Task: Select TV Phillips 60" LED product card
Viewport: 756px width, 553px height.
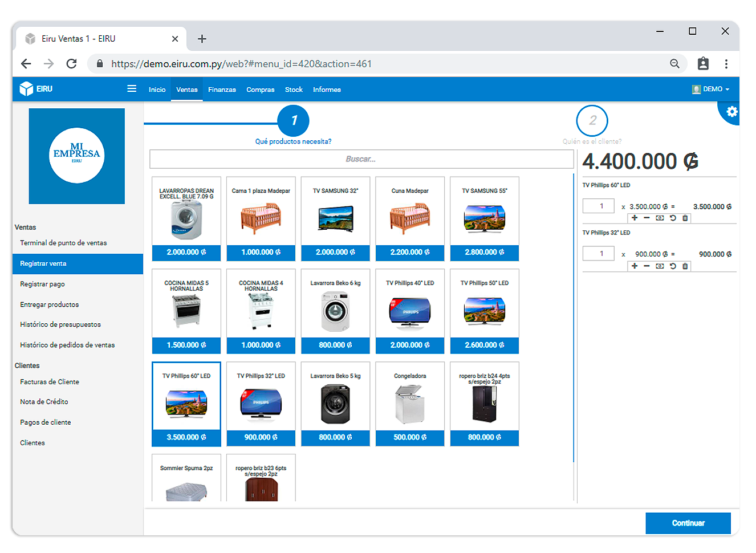Action: 186,404
